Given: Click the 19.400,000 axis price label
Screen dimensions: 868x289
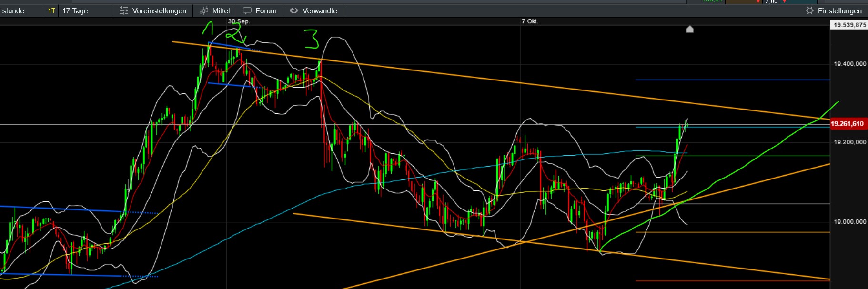Looking at the screenshot, I should pos(849,64).
